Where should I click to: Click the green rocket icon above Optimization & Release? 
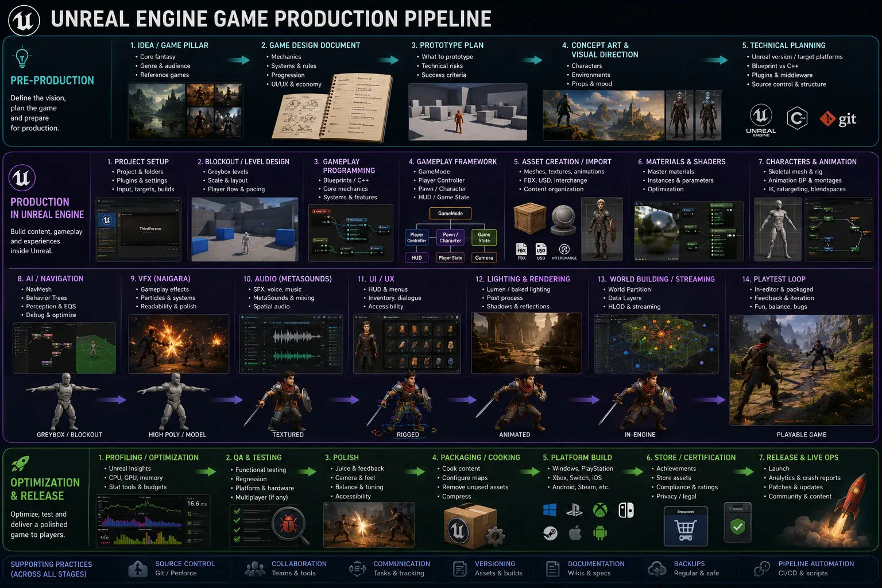20,463
